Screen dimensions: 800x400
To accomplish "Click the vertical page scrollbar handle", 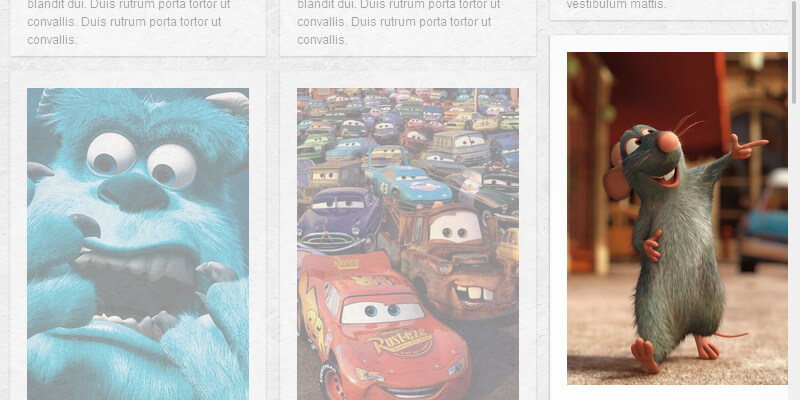I will [794, 51].
